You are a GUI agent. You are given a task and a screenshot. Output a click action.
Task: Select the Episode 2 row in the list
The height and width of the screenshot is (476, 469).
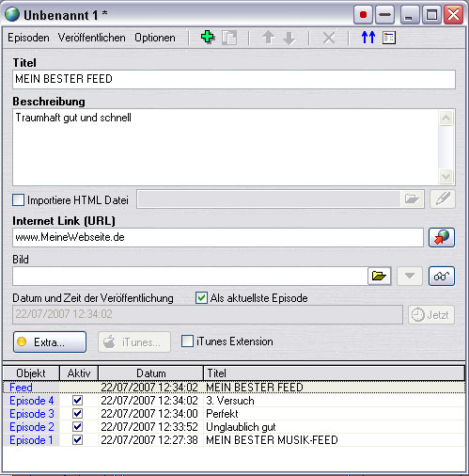(x=234, y=427)
